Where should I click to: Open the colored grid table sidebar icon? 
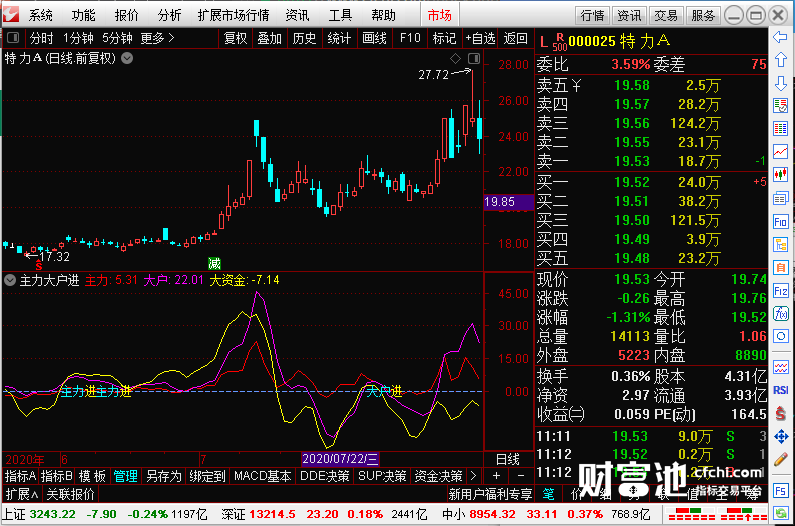[780, 129]
